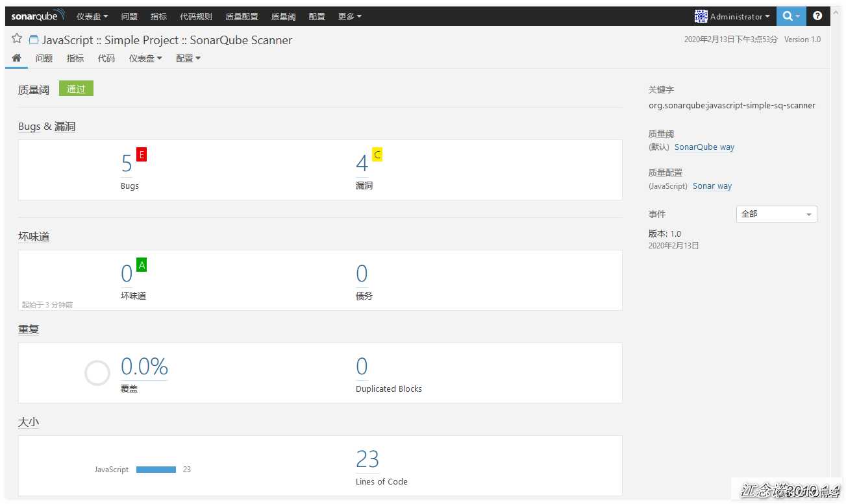Image resolution: width=846 pixels, height=504 pixels.
Task: Open 代码规则 in the top navigation
Action: (x=196, y=16)
